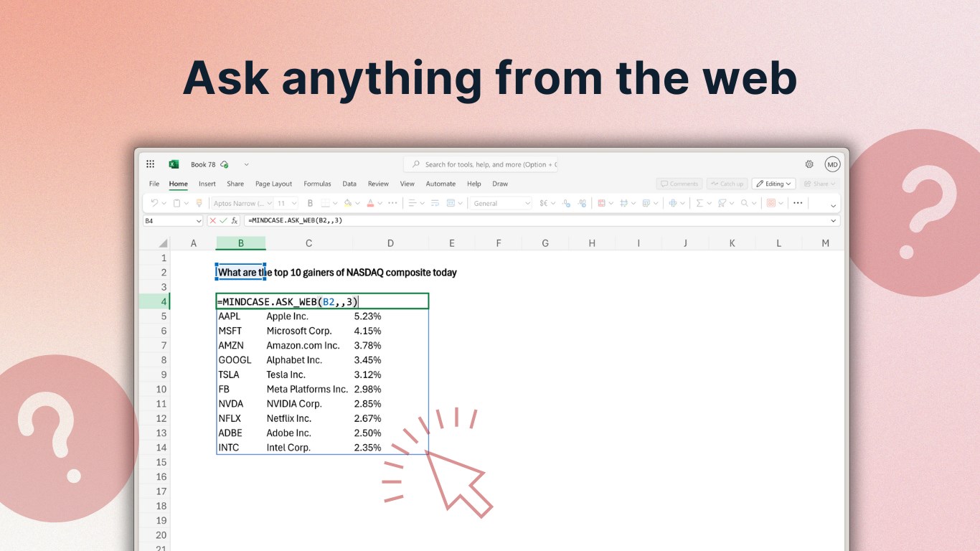
Task: Click in the formula bar text
Action: (297, 220)
